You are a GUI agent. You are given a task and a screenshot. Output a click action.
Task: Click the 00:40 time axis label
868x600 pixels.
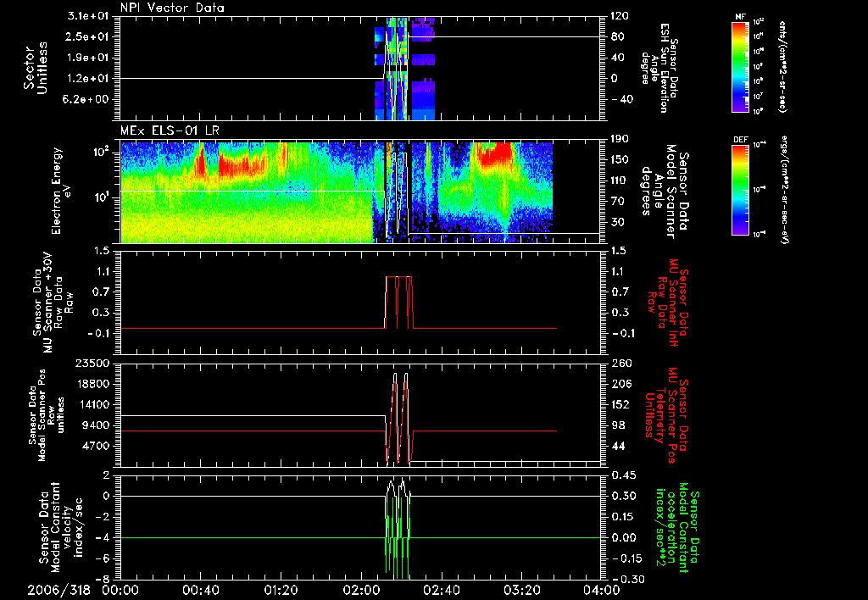pos(200,591)
